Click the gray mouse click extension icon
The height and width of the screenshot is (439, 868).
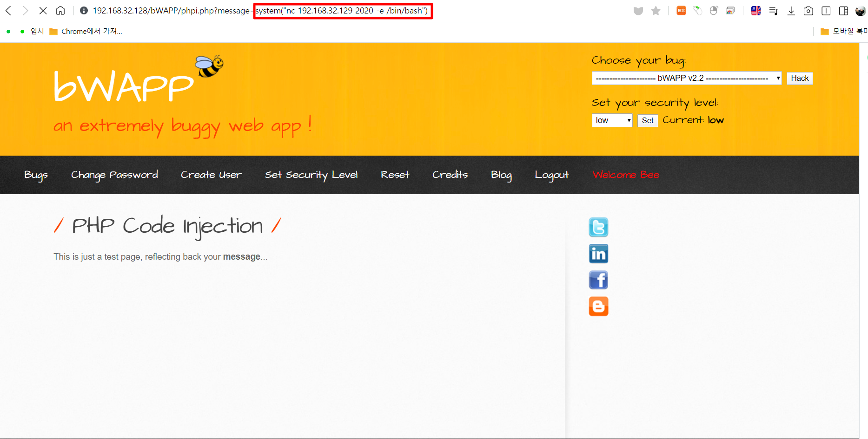[714, 11]
